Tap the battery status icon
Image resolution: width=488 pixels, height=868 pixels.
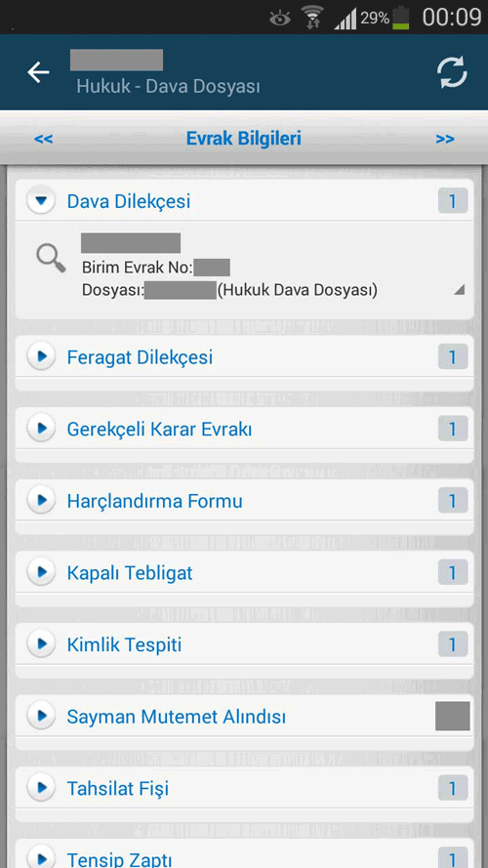pyautogui.click(x=400, y=18)
